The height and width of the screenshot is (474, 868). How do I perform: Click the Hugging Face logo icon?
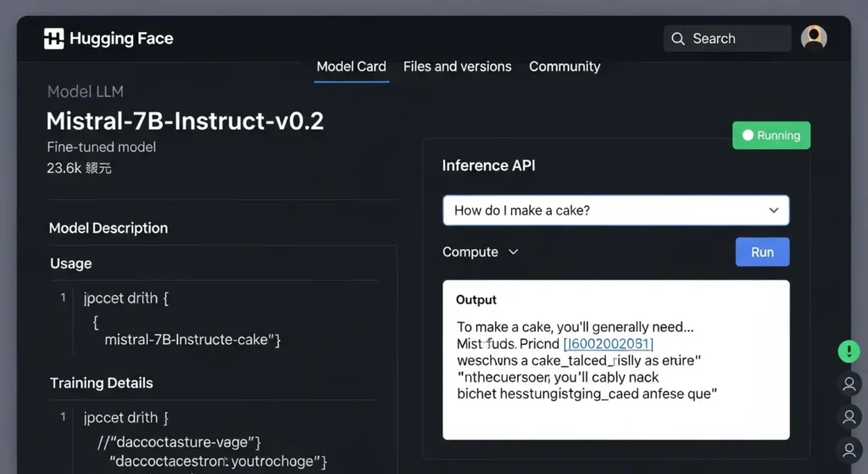[x=53, y=38]
